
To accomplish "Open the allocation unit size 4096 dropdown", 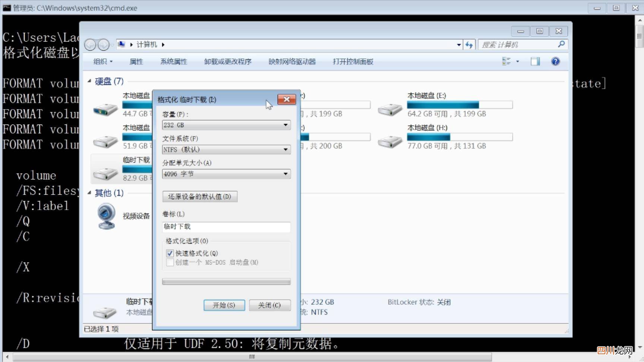I will click(x=226, y=174).
